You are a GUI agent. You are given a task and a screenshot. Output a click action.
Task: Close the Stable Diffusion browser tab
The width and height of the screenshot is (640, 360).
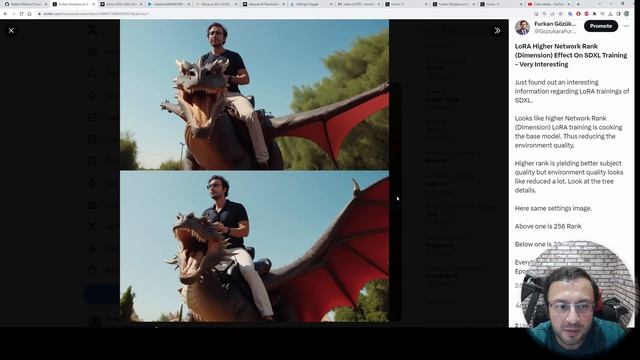(x=46, y=4)
